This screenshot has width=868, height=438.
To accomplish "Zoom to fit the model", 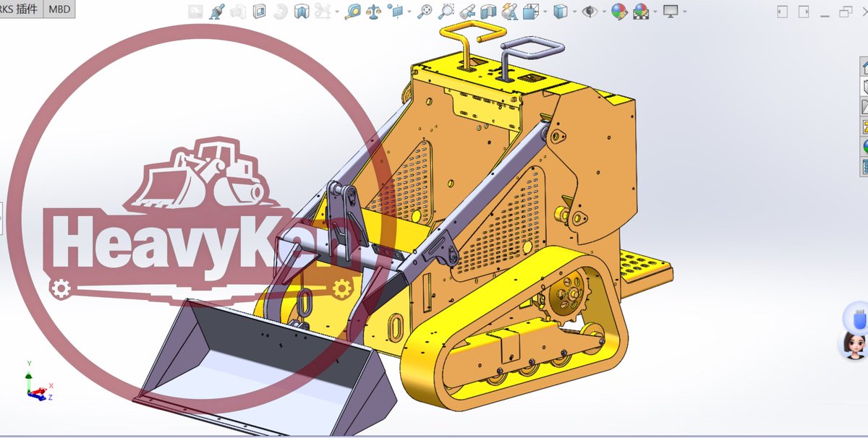I will [x=425, y=11].
